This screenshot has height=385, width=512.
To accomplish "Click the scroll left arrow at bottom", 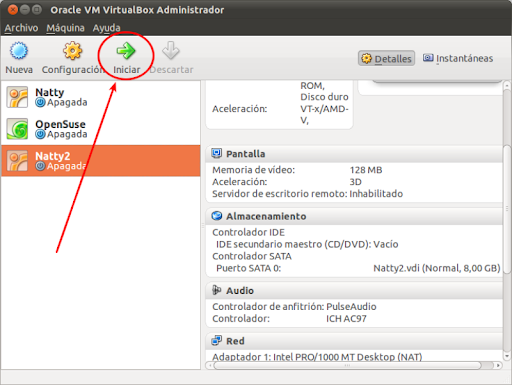I will [210, 365].
